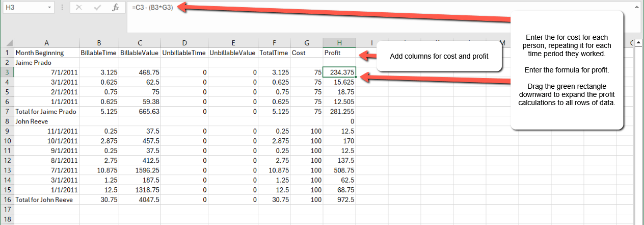Select cell with profit value 234.375

[339, 72]
